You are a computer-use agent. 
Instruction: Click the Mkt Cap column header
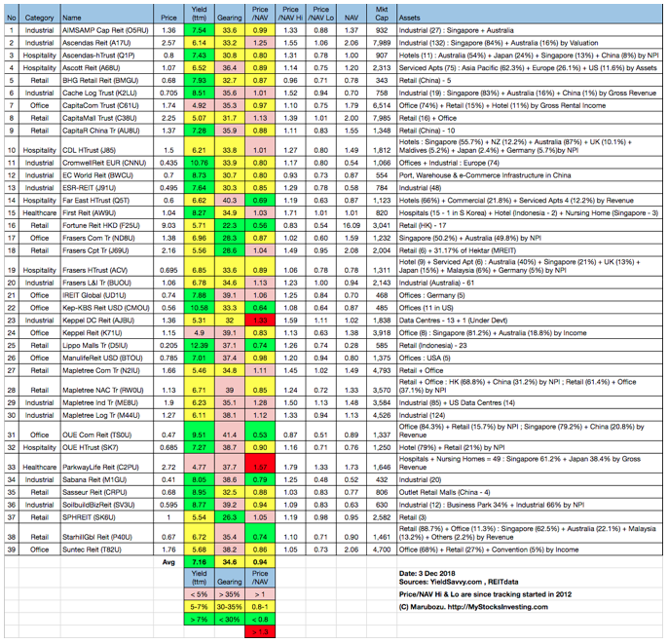382,14
